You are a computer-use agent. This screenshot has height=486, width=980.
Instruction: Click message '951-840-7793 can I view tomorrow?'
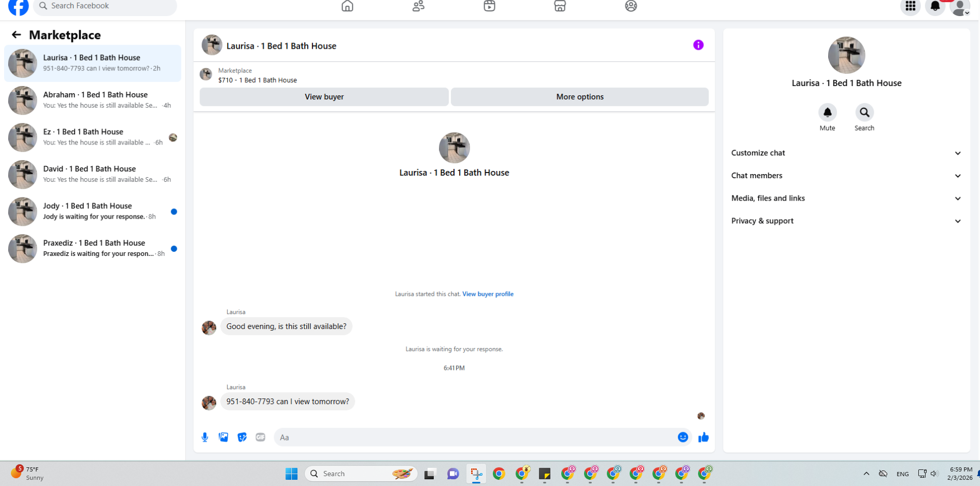(288, 402)
